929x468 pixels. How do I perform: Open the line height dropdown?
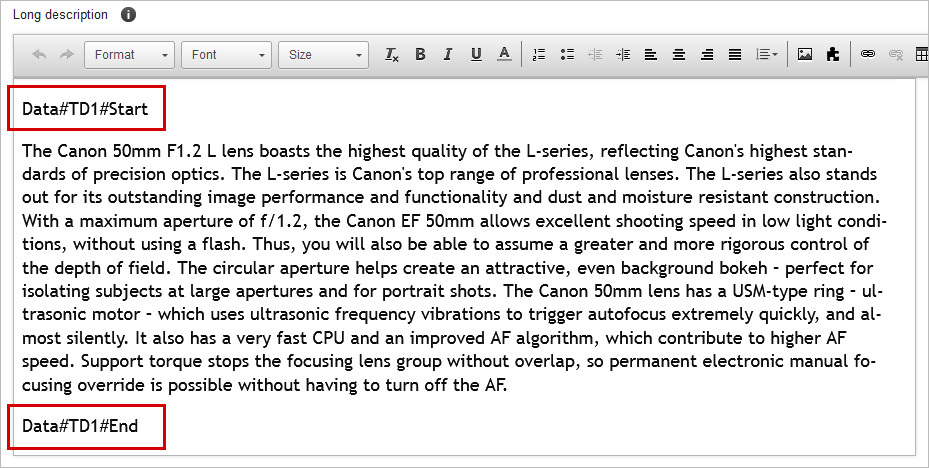(766, 55)
